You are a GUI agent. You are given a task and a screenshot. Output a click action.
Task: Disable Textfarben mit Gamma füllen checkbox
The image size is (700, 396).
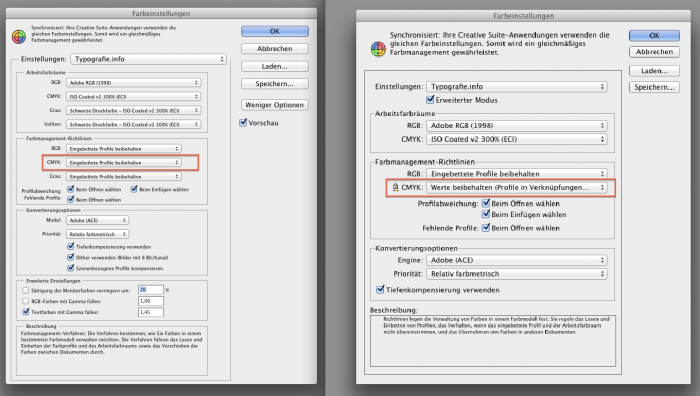click(x=25, y=312)
